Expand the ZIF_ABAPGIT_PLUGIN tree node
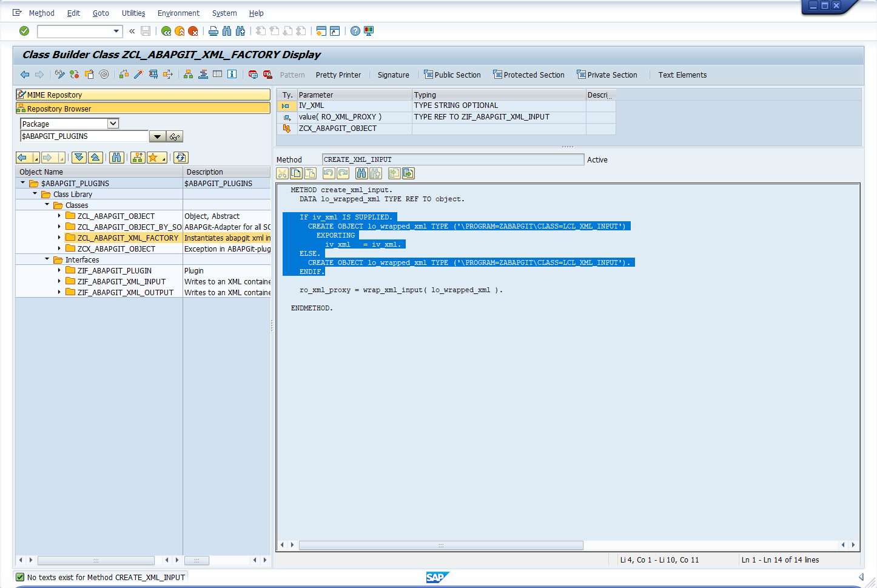Screen dimensions: 877x588 click(x=59, y=270)
